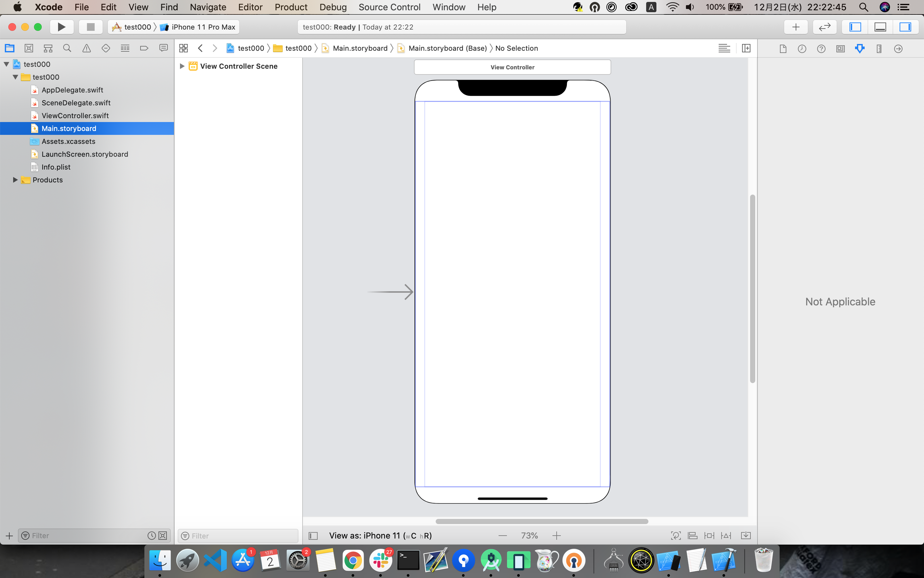Collapse the test000 project root
The image size is (924, 578).
(x=6, y=64)
